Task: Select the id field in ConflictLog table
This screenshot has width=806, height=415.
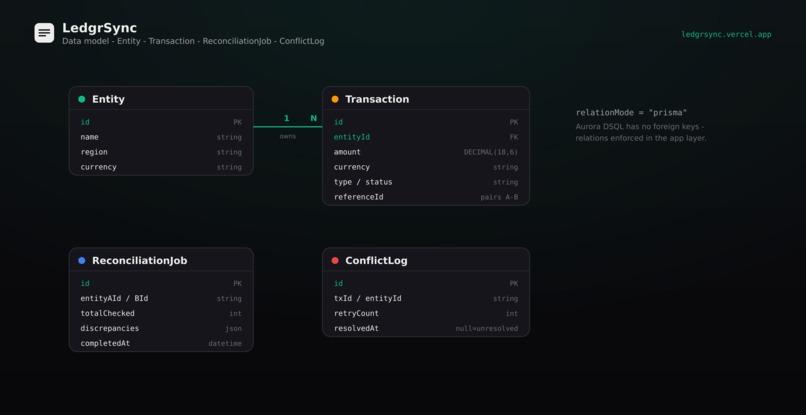Action: 426,283
